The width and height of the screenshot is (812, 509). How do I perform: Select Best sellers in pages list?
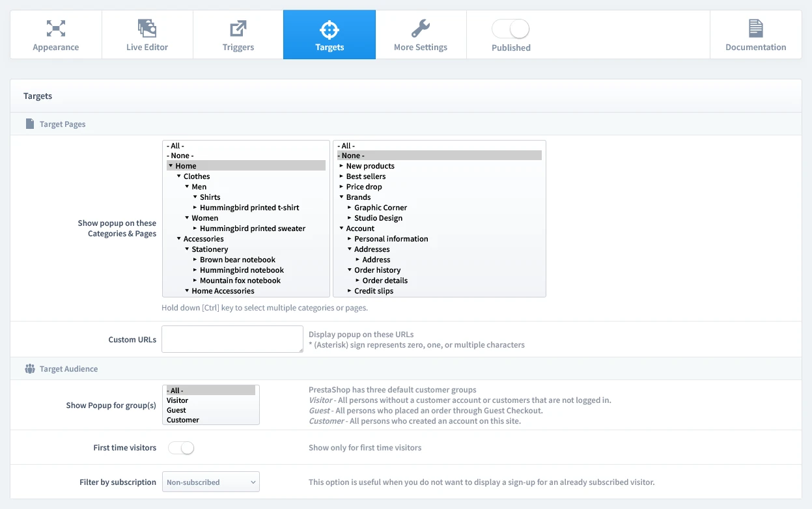tap(365, 176)
